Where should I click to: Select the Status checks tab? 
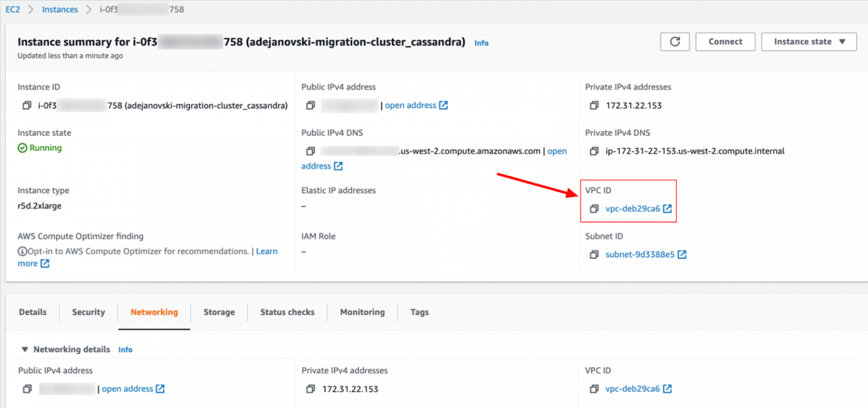[287, 312]
